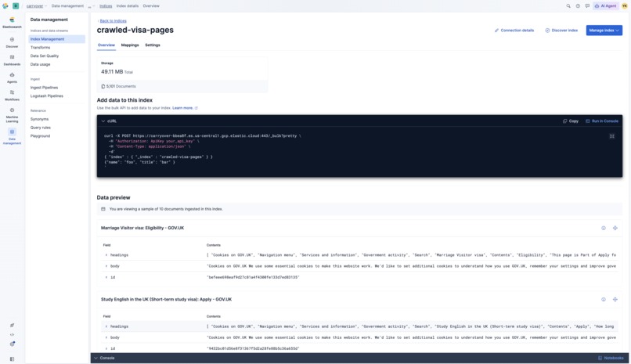Open Discover in the sidebar
631x364 pixels.
click(12, 42)
